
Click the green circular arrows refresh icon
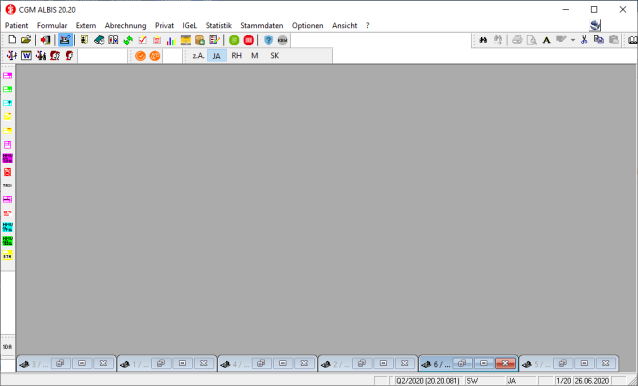(x=128, y=40)
